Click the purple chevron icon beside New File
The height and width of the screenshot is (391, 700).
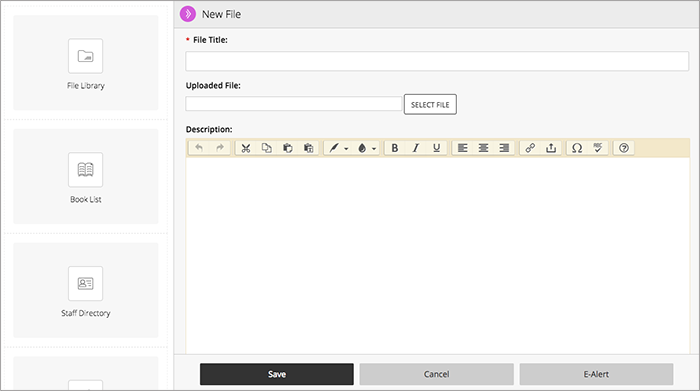pyautogui.click(x=188, y=14)
